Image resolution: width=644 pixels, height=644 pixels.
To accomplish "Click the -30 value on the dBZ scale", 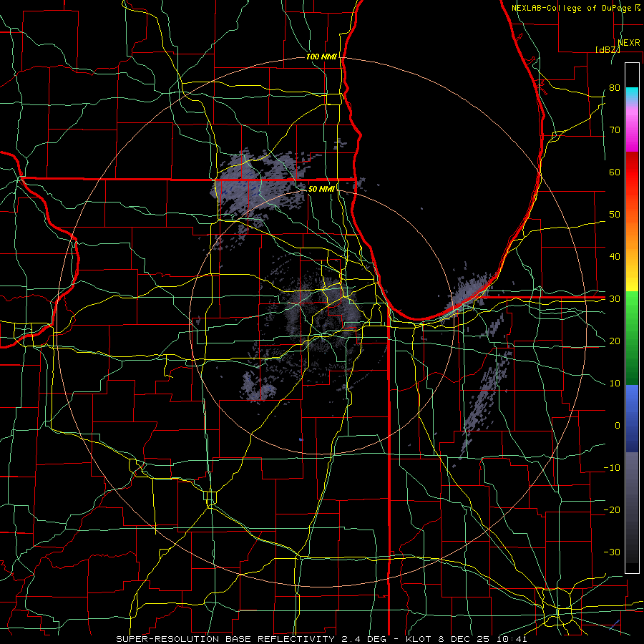I will pos(612,552).
